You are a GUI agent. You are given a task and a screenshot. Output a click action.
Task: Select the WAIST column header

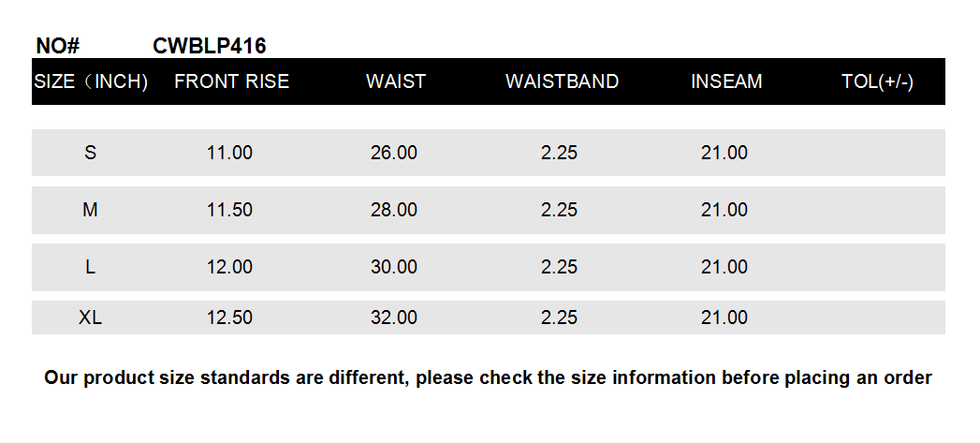[x=395, y=81]
